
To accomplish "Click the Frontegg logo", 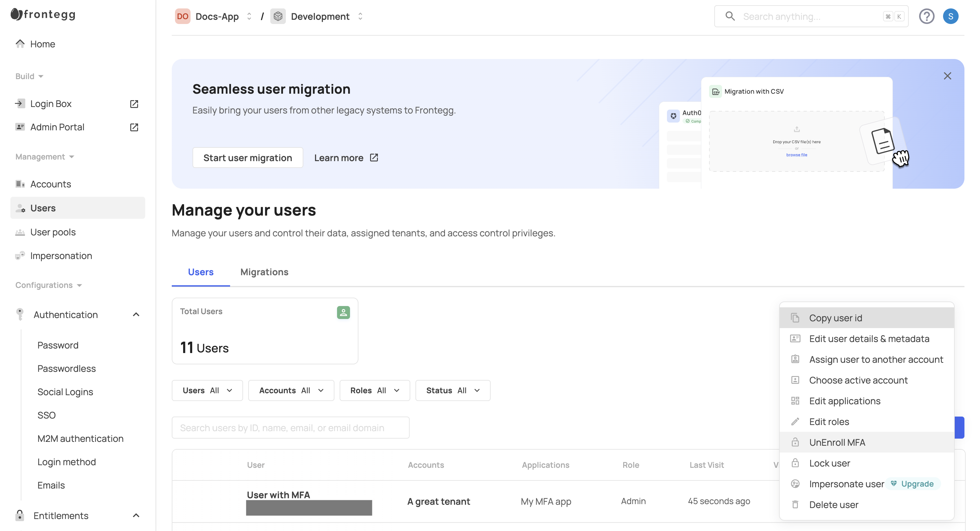I will [43, 15].
